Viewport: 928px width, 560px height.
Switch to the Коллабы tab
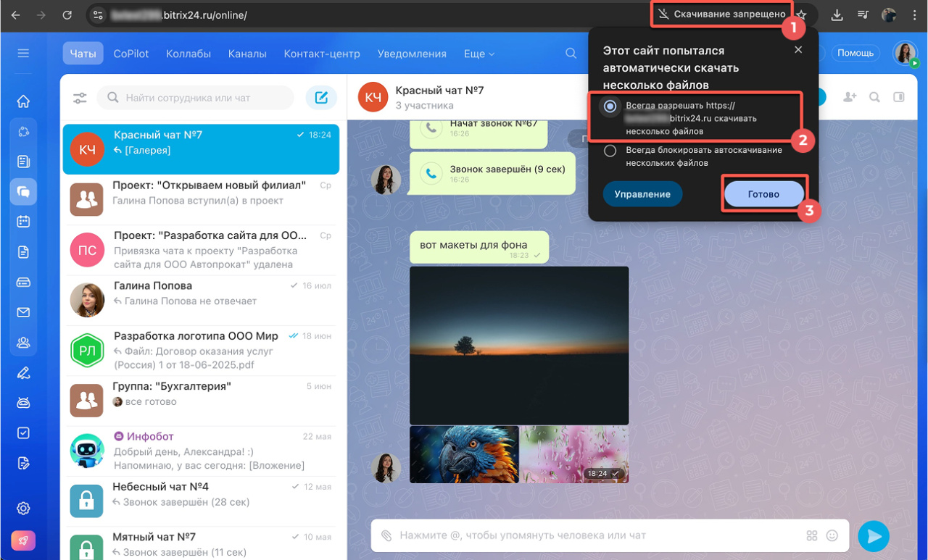[x=188, y=54]
